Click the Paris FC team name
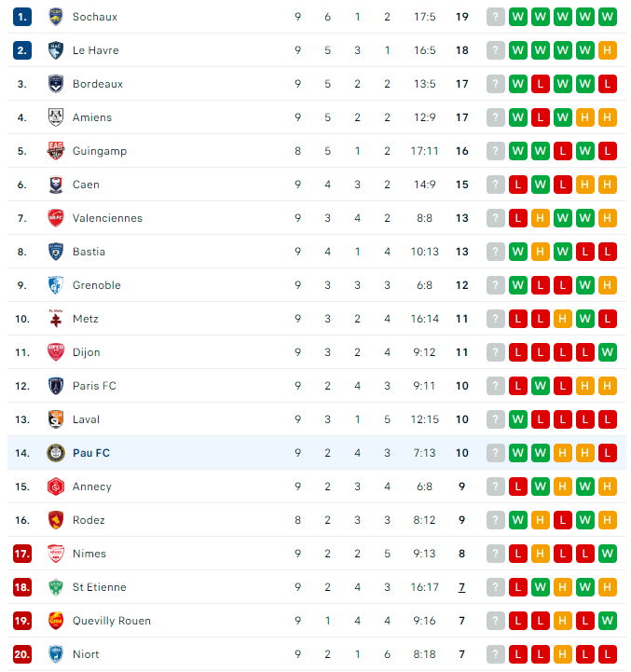Screen dimensions: 631x672 pyautogui.click(x=94, y=386)
